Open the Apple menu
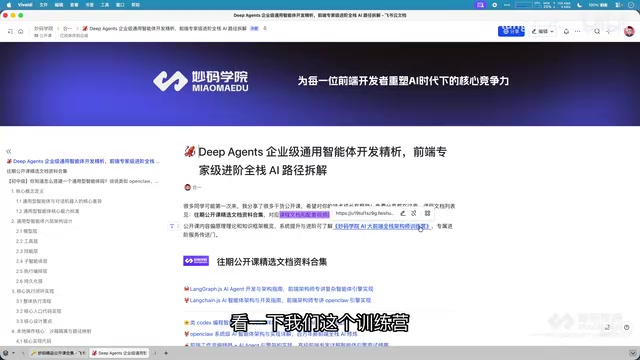 (9, 5)
